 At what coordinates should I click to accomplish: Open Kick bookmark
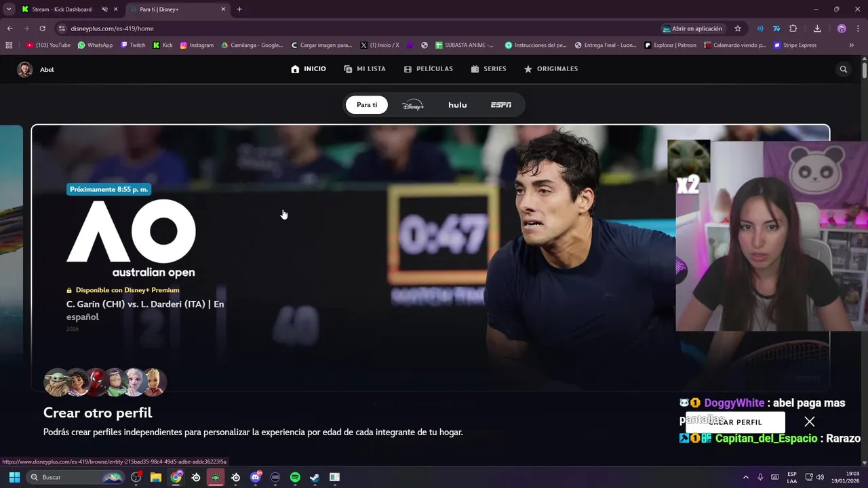point(163,45)
